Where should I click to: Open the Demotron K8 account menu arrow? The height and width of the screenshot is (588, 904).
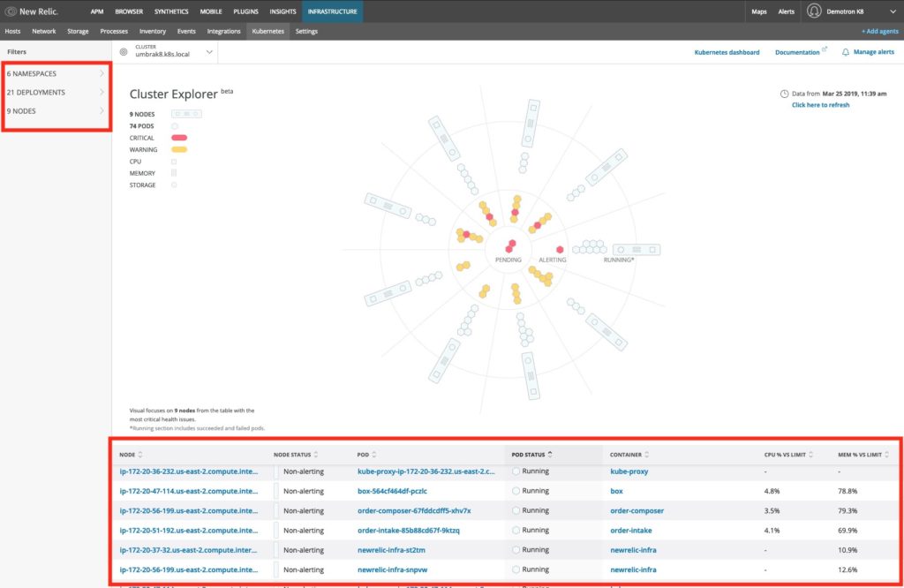(893, 11)
